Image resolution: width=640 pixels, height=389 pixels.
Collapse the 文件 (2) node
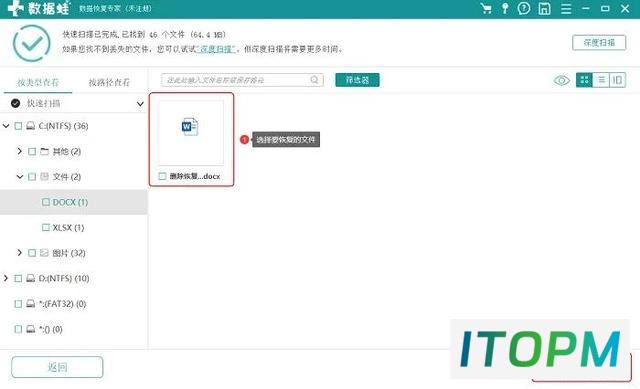(x=19, y=177)
